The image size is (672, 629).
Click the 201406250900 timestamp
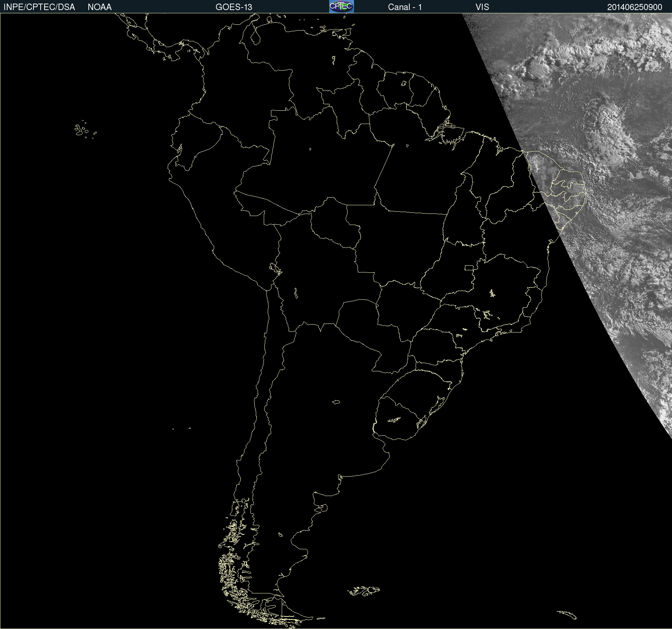coord(634,7)
